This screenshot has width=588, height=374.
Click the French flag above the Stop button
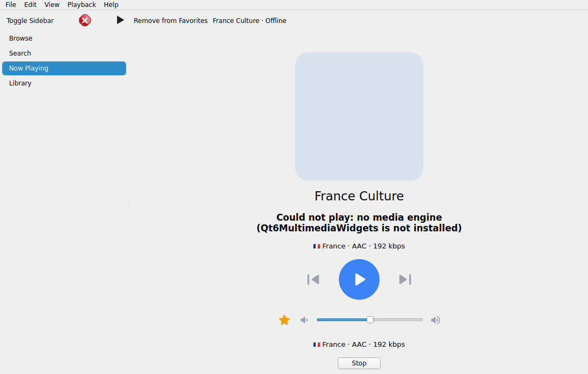[316, 345]
